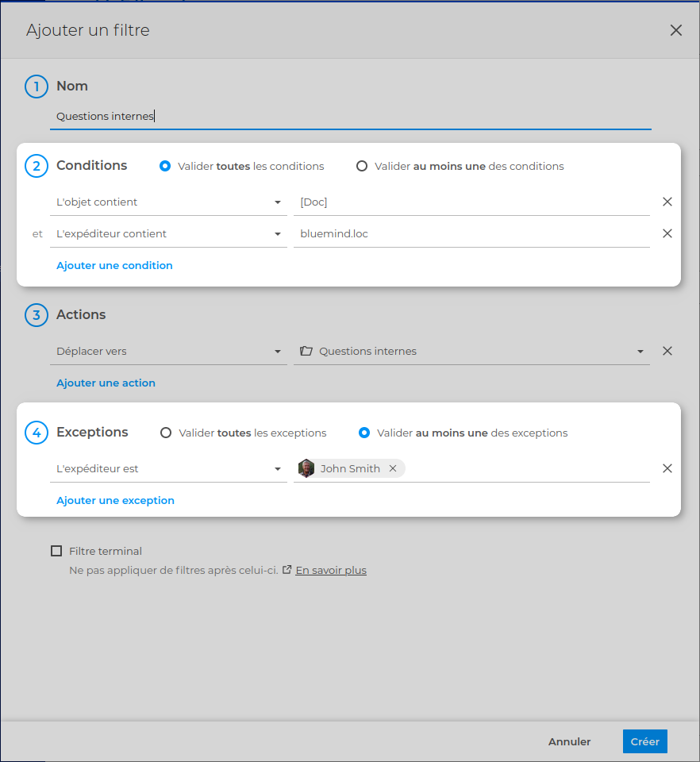Image resolution: width=700 pixels, height=762 pixels.
Task: Select "Valider toutes les conditions" radio
Action: (x=165, y=166)
